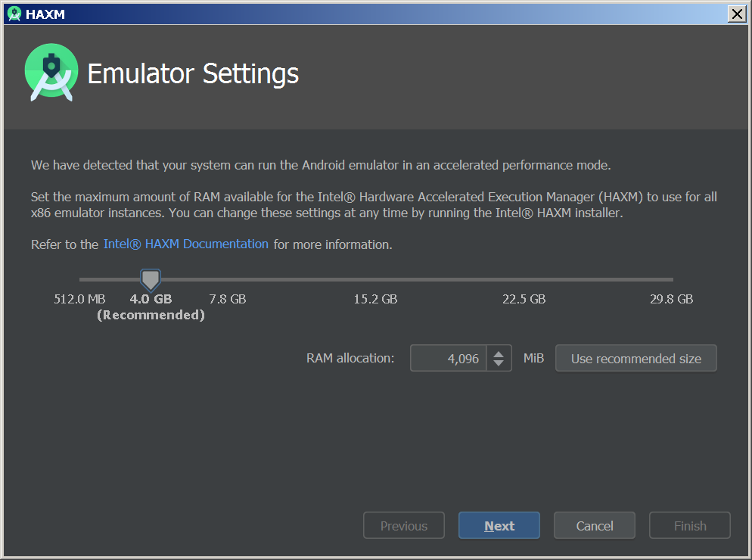Click the 29.8 GB slider label
Screen dimensions: 752x560
(672, 299)
